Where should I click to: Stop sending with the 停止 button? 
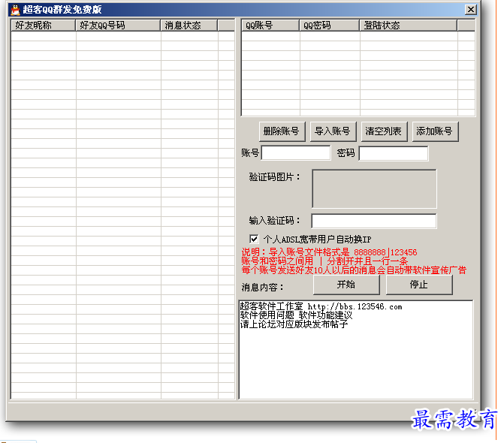pos(419,285)
